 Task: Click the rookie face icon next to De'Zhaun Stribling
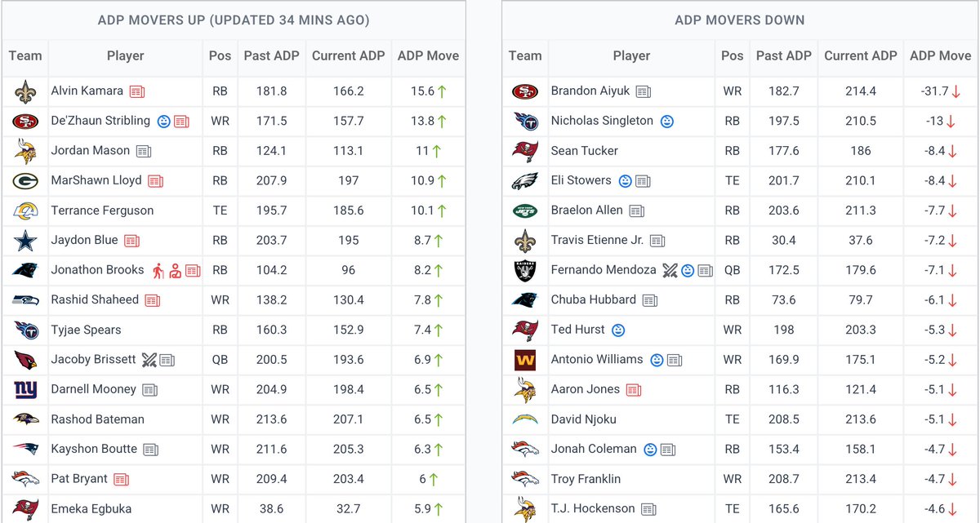[164, 122]
